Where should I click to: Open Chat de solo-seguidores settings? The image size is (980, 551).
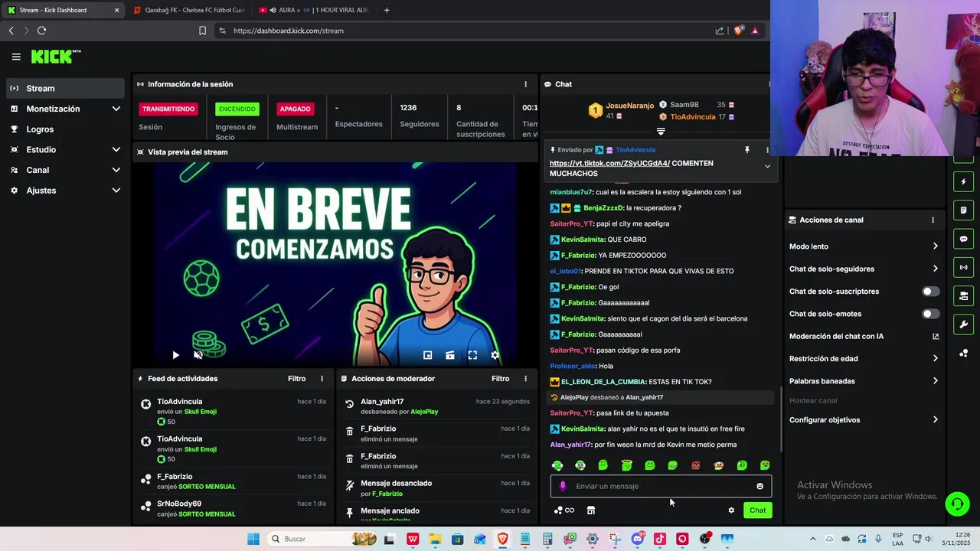(864, 269)
